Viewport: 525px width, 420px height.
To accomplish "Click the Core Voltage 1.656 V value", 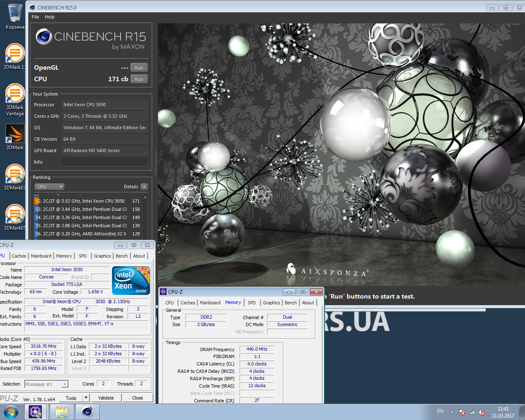I will tap(96, 292).
